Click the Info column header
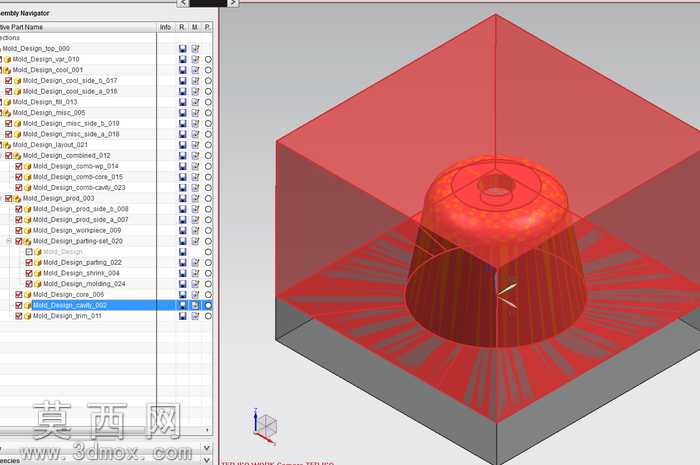 pos(166,27)
